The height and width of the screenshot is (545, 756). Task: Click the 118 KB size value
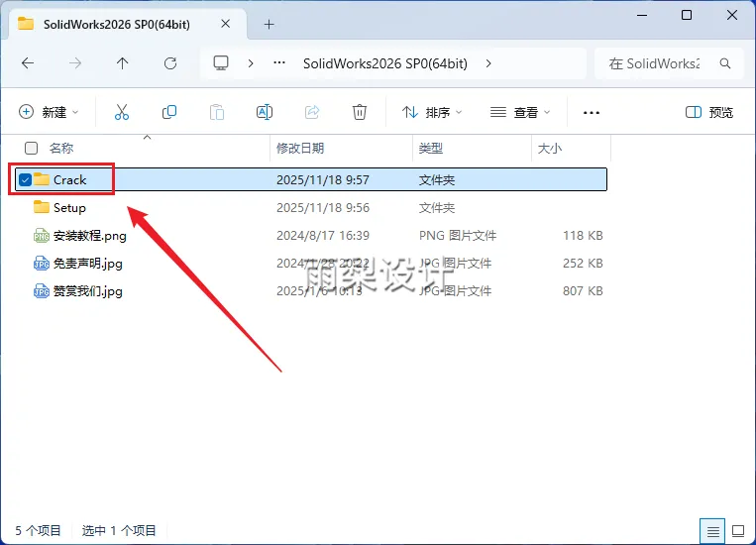583,236
